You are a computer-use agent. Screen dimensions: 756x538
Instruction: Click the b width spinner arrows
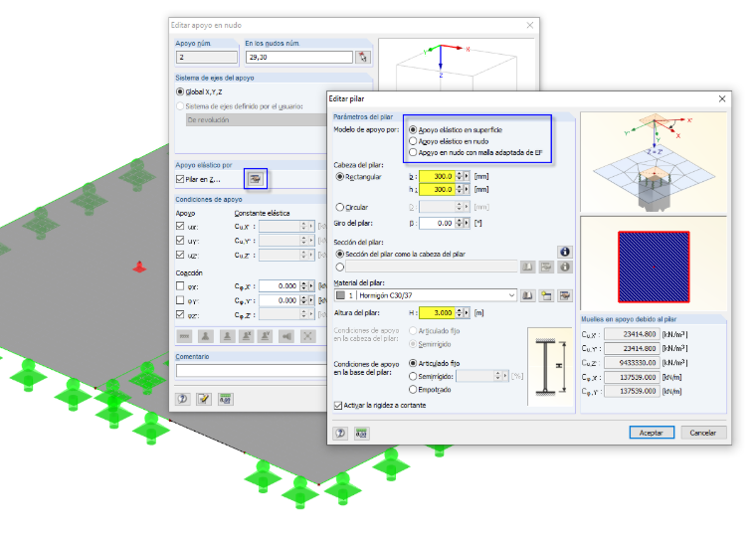(x=459, y=176)
